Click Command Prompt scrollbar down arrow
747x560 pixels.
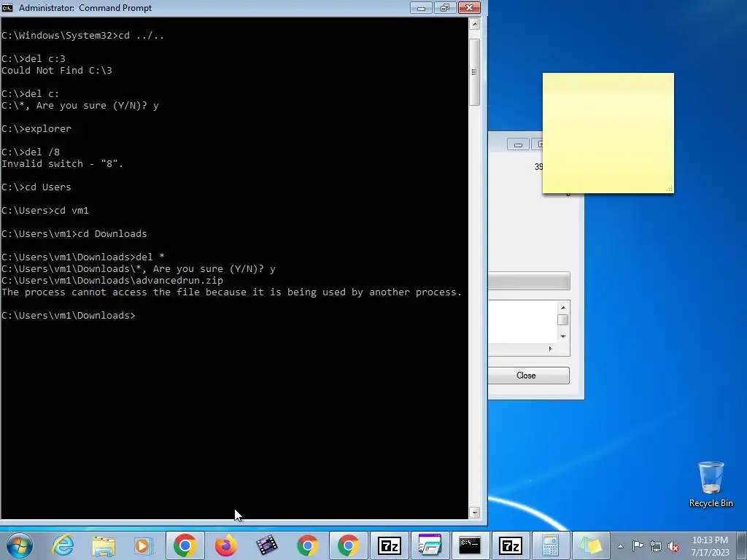tap(474, 513)
